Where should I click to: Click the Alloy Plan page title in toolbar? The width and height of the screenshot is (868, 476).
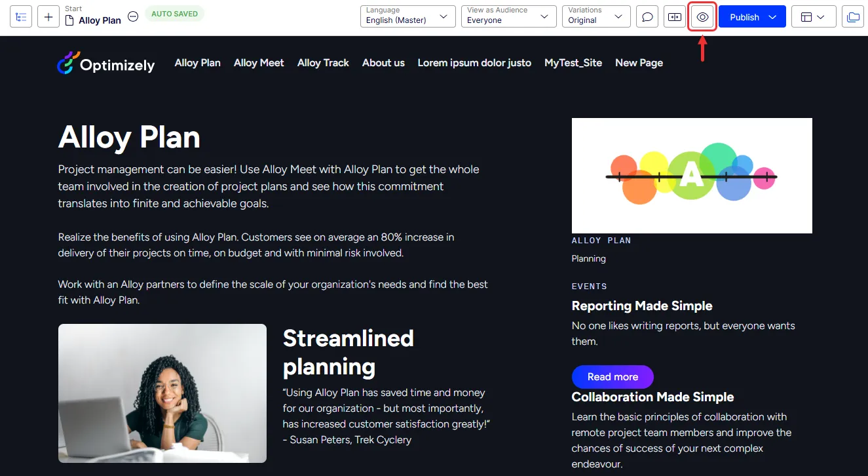click(100, 20)
